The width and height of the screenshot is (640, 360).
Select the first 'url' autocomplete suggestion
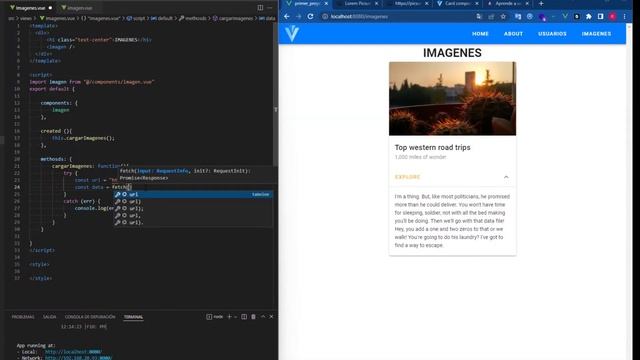pos(193,194)
